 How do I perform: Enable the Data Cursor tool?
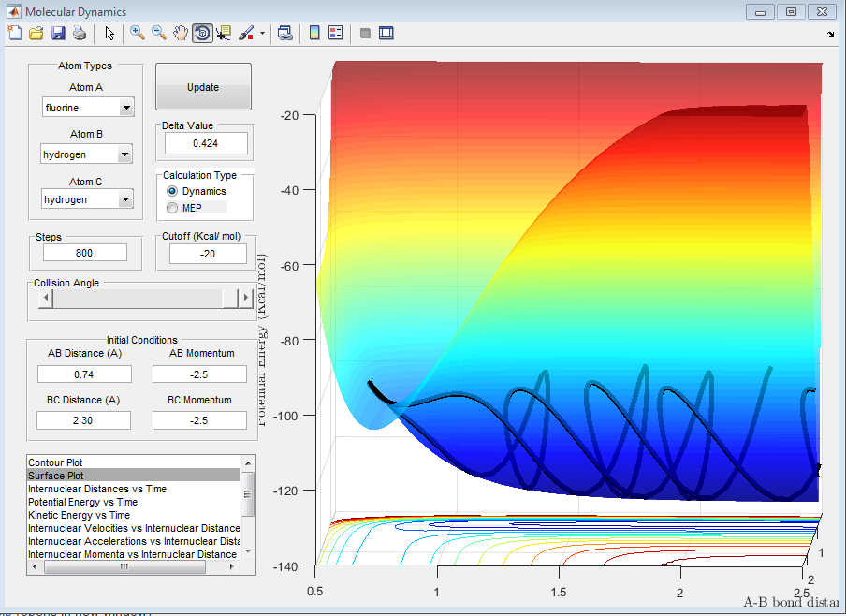[224, 34]
